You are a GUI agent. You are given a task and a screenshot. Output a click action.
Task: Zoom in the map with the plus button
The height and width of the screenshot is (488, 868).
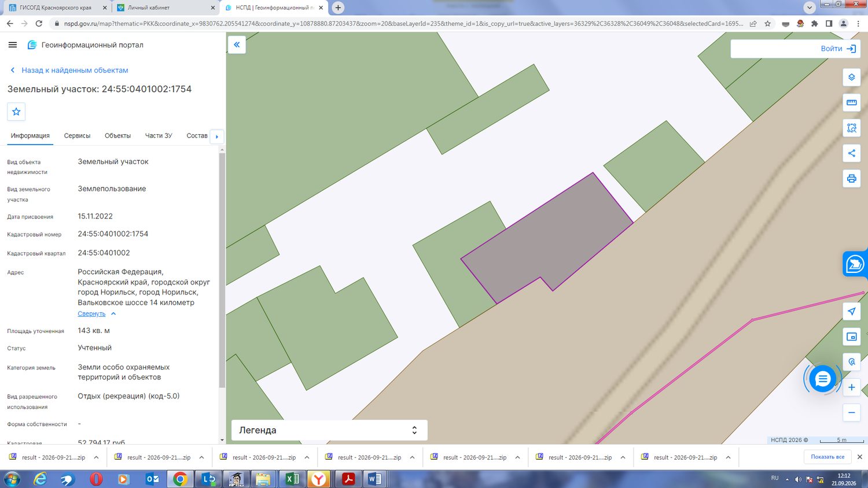click(x=851, y=387)
